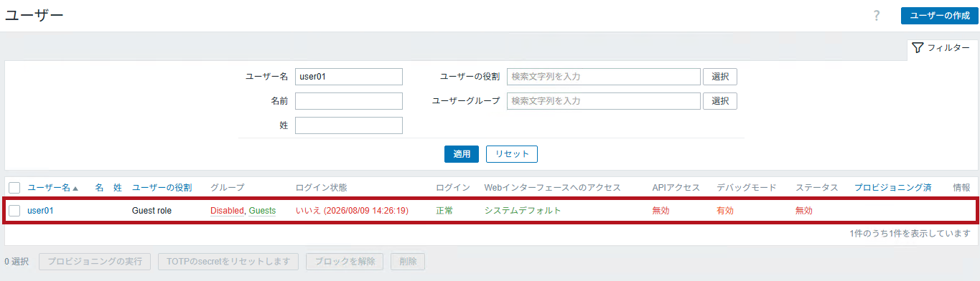Sort by ユーザーの役割 column header

pyautogui.click(x=162, y=188)
